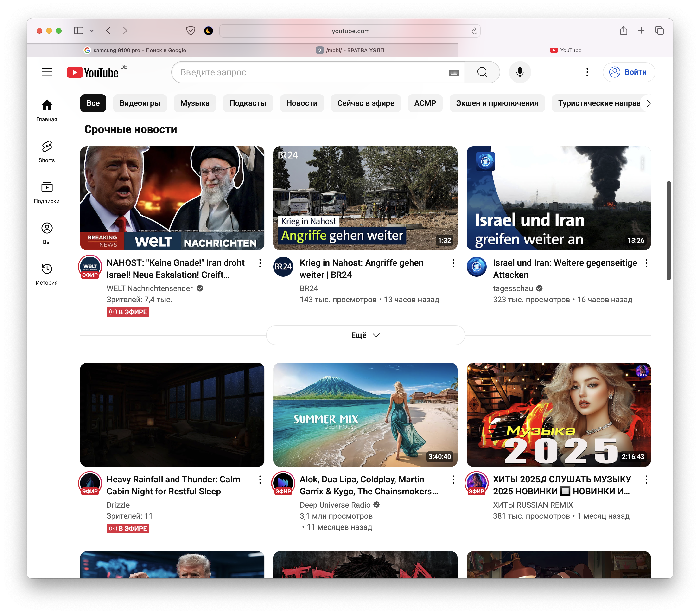
Task: Select the Музыка filter chip
Action: tap(195, 103)
